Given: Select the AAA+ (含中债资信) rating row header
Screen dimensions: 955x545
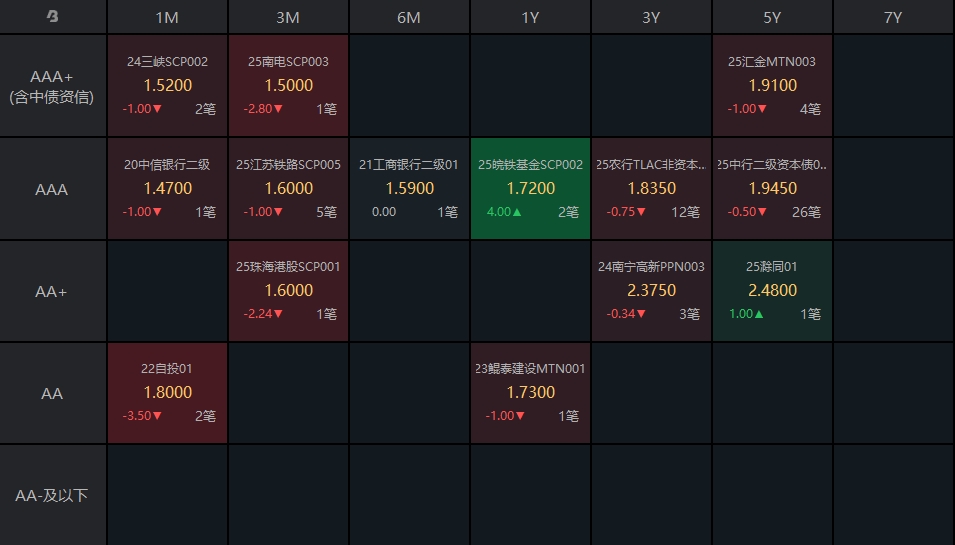Looking at the screenshot, I should (x=52, y=86).
